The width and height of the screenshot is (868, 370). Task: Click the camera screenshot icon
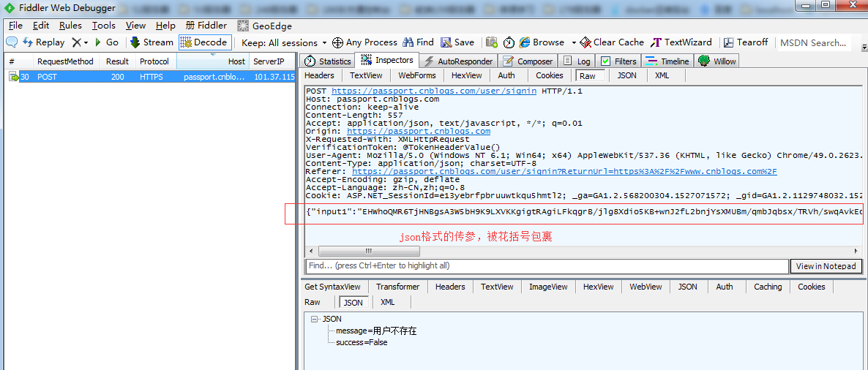pyautogui.click(x=492, y=42)
